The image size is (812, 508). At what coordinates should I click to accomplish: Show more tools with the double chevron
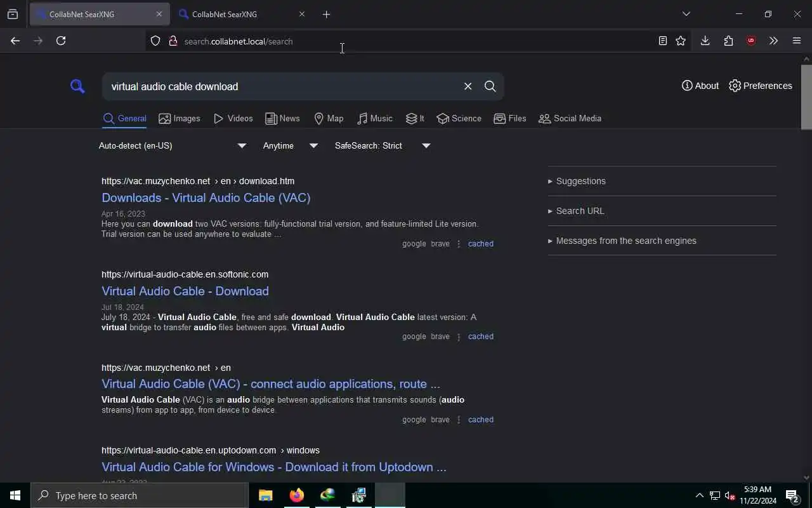773,41
